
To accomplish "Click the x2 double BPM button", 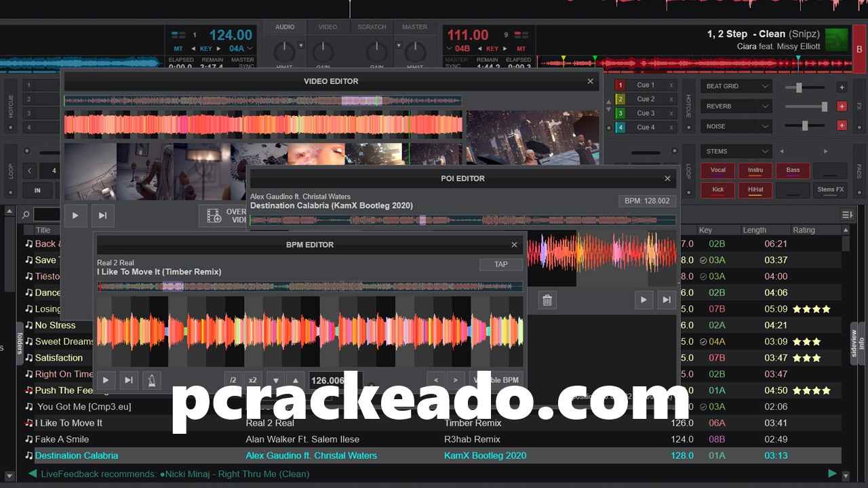I will [x=252, y=380].
